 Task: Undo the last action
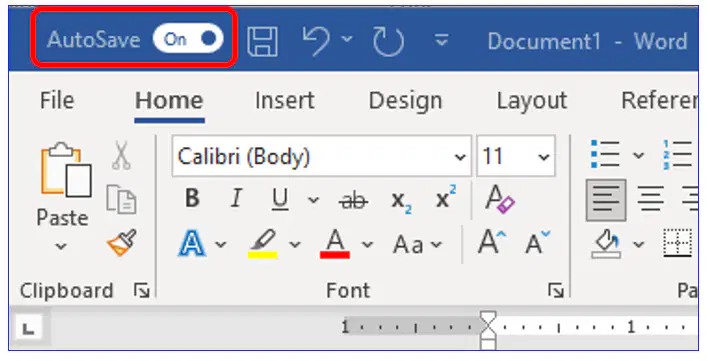click(316, 41)
